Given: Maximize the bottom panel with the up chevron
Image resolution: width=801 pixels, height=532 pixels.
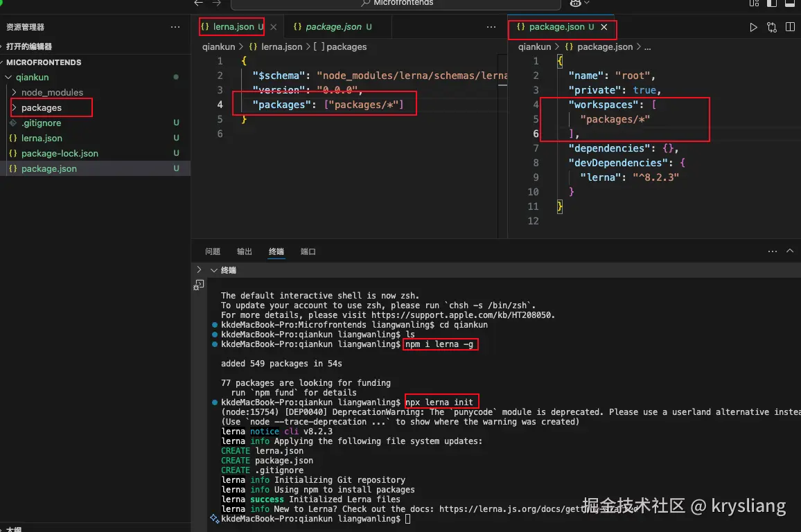Looking at the screenshot, I should (790, 251).
